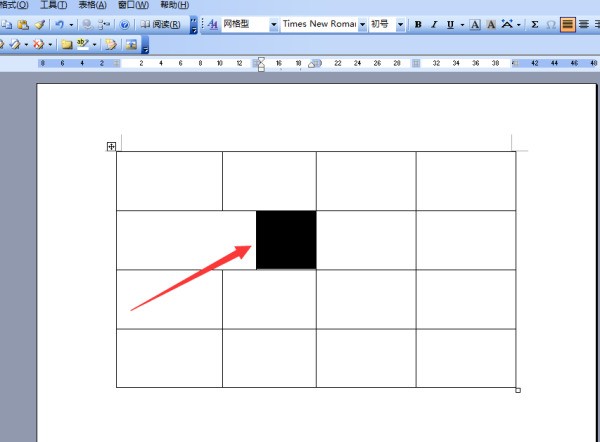The width and height of the screenshot is (600, 442).
Task: Click the table move handle
Action: pyautogui.click(x=111, y=146)
